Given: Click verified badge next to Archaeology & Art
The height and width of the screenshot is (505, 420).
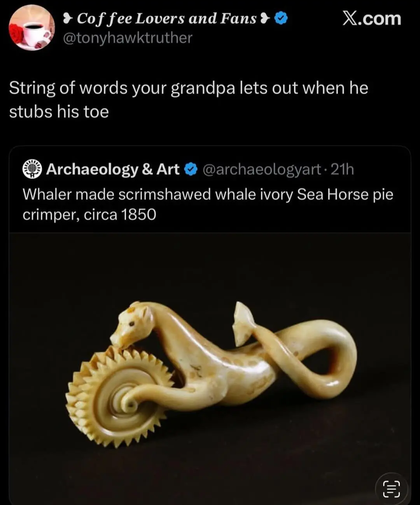Looking at the screenshot, I should tap(191, 169).
